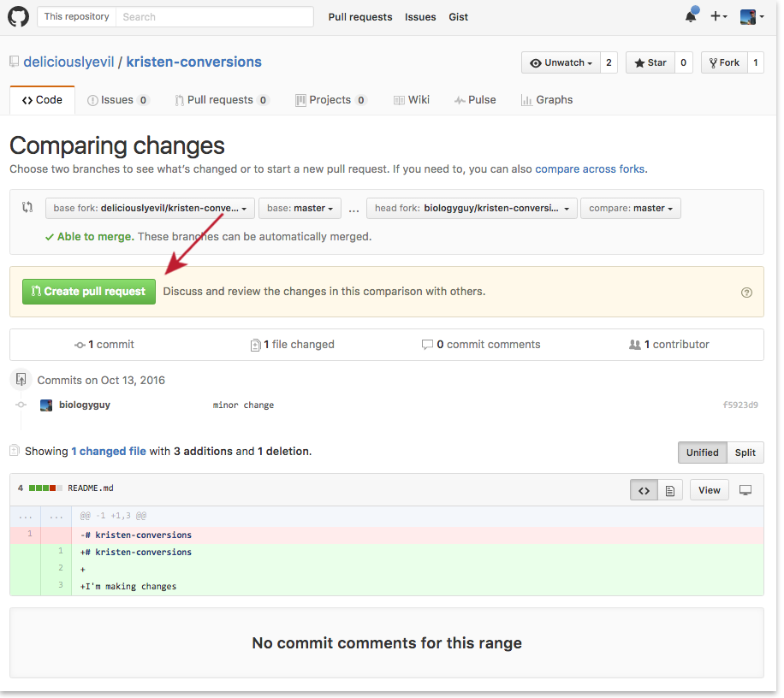Viewport: 784px width, 698px height.
Task: Open the base branch master dropdown
Action: [x=300, y=209]
